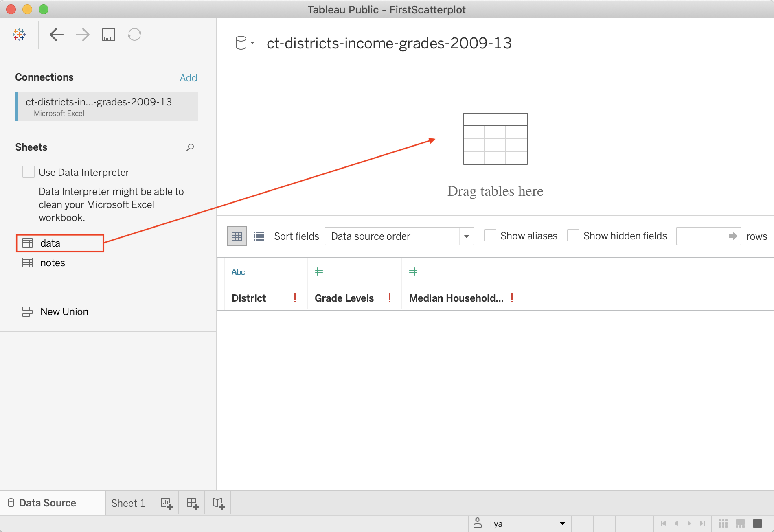Viewport: 774px width, 532px height.
Task: Select the ct-districts Microsoft Excel connection
Action: click(107, 107)
